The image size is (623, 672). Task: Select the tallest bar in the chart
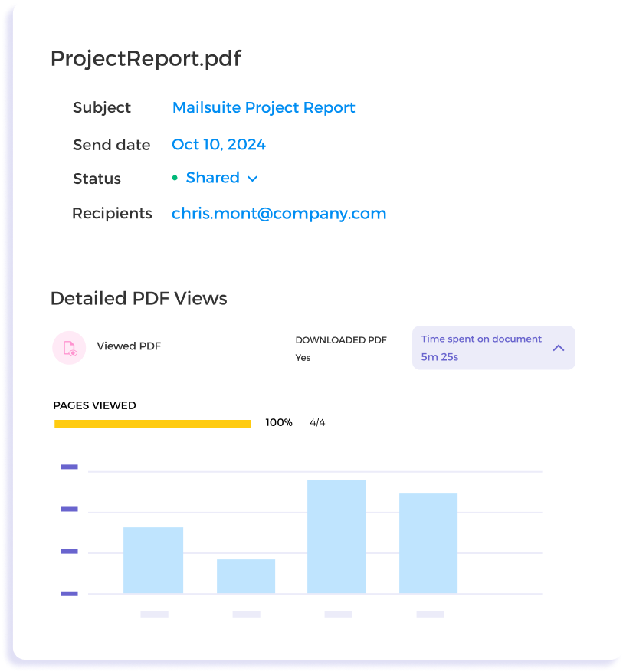pyautogui.click(x=336, y=536)
